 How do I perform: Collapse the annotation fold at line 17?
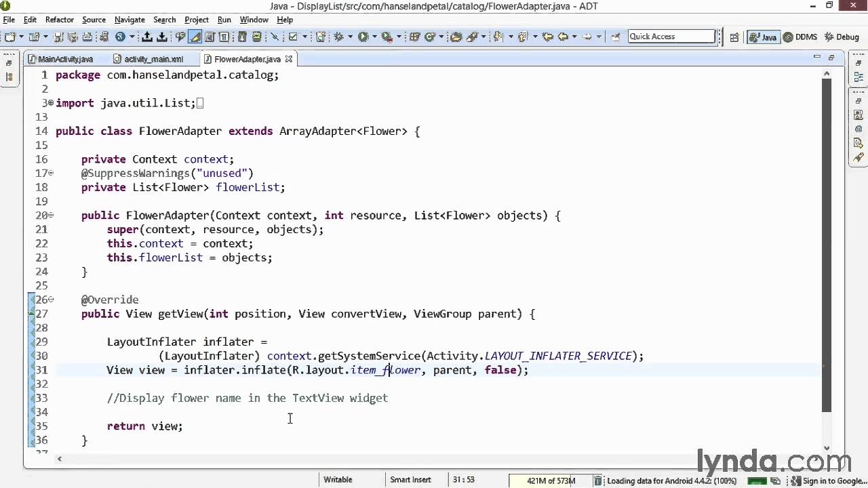51,174
